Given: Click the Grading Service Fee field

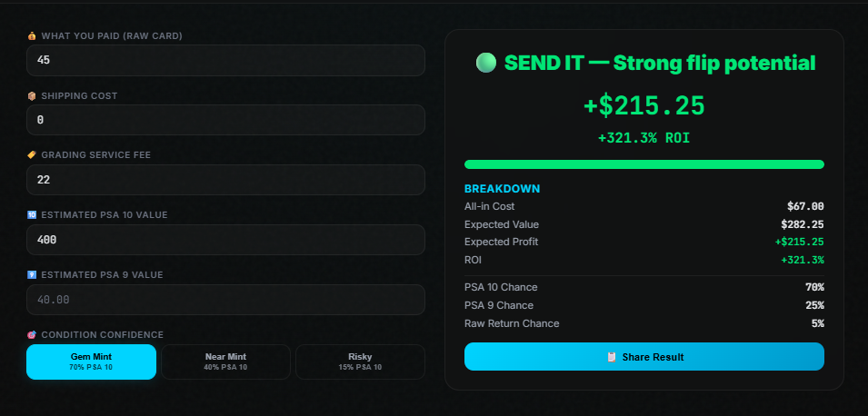Looking at the screenshot, I should [x=225, y=180].
